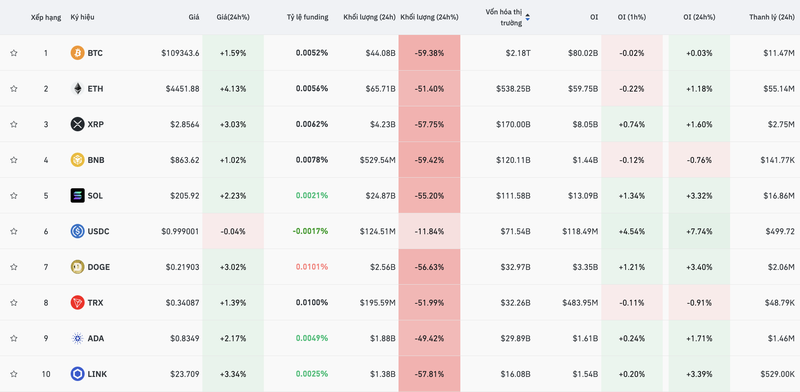Click the Khối lượng (24h) column header

click(370, 17)
